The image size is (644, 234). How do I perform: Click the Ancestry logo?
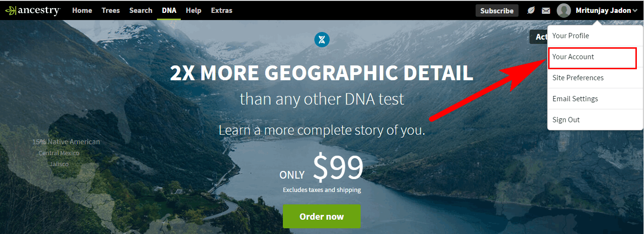pyautogui.click(x=33, y=11)
